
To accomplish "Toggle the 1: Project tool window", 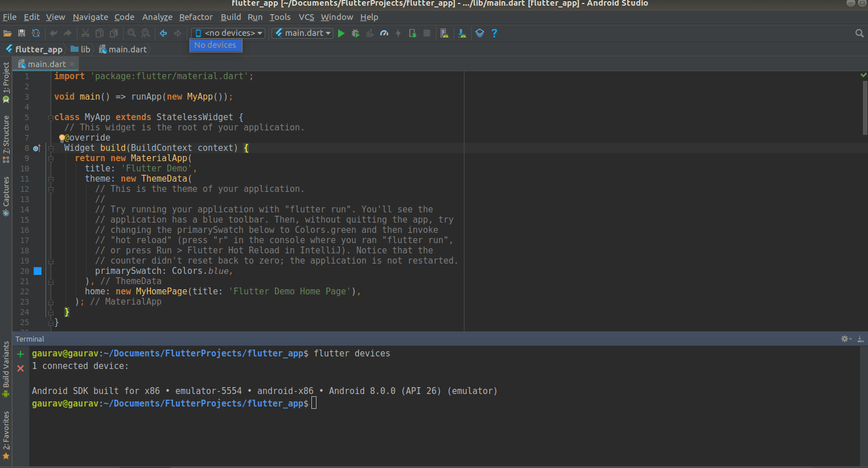I will (x=6, y=82).
